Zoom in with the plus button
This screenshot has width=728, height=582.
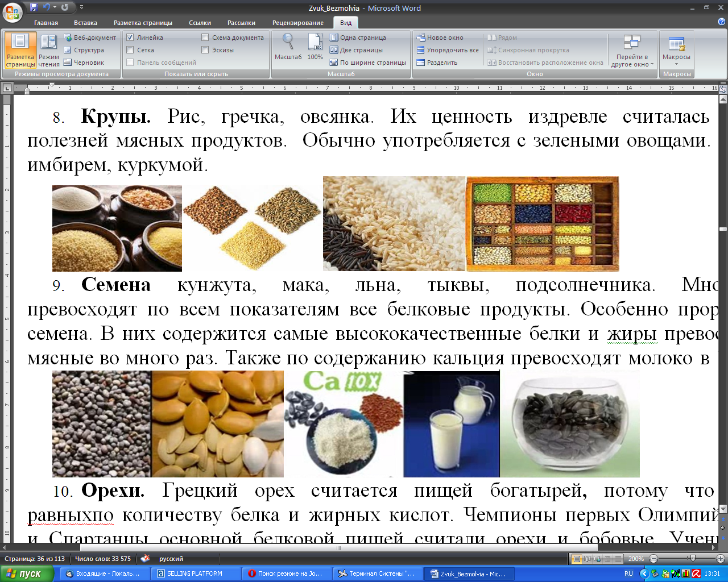721,559
